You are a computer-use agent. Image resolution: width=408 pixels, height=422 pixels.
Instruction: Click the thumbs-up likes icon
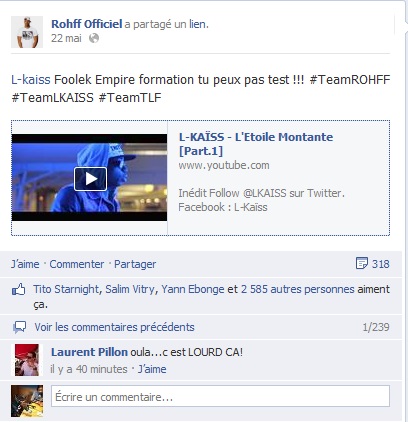(19, 290)
